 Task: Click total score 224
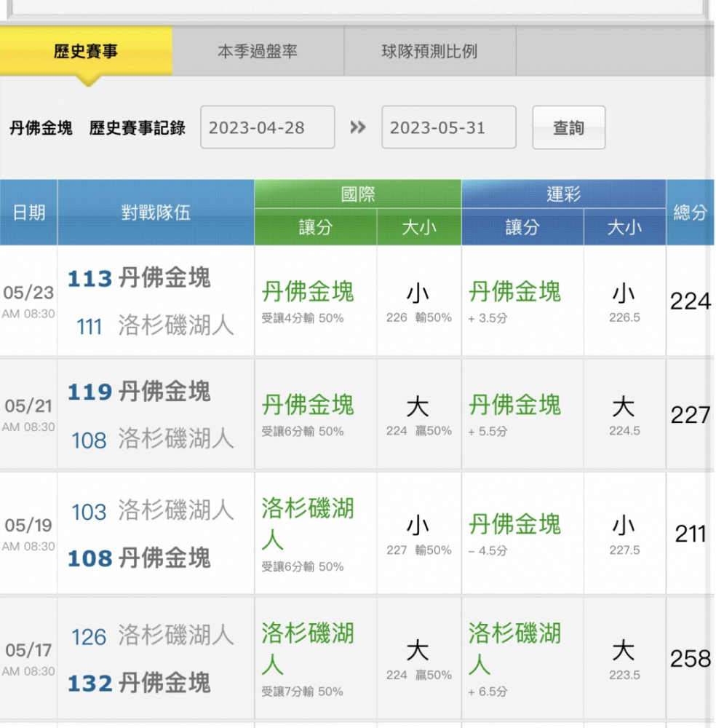coord(690,301)
